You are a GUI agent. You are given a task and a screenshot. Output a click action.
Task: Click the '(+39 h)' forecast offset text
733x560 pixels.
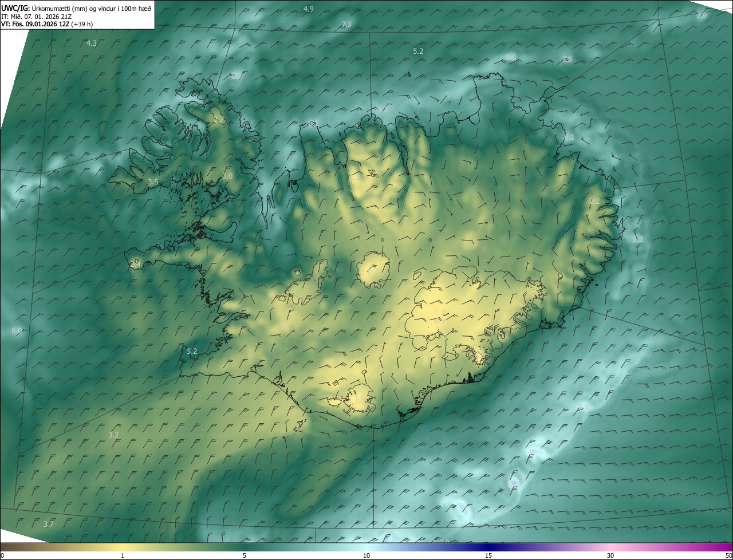click(82, 23)
